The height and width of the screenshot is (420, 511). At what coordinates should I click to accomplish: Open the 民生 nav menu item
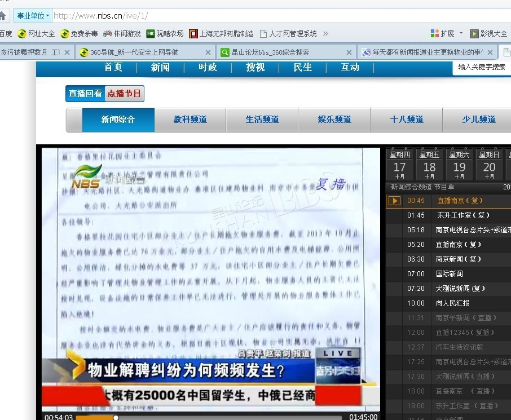click(x=303, y=67)
